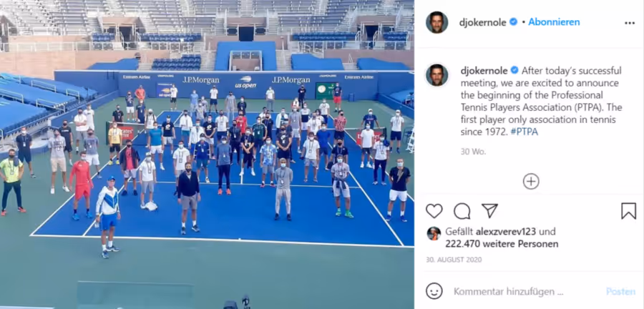Open more options three-dot menu

pyautogui.click(x=630, y=23)
